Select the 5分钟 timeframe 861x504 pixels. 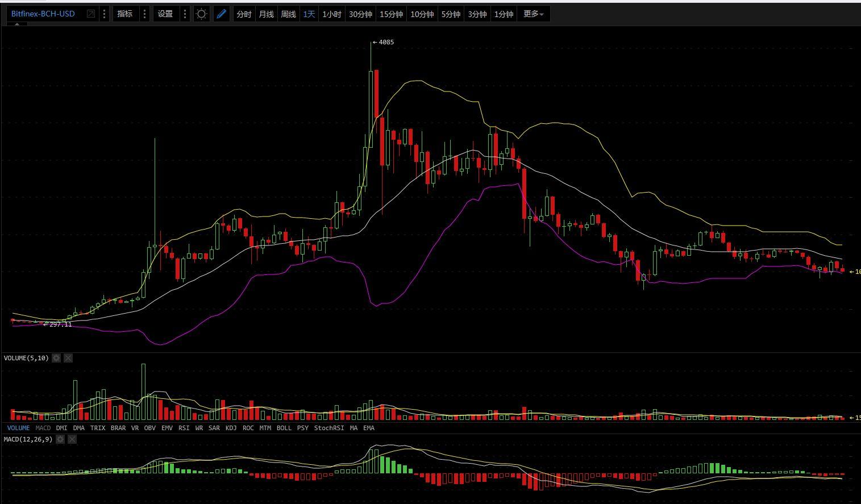(x=451, y=14)
